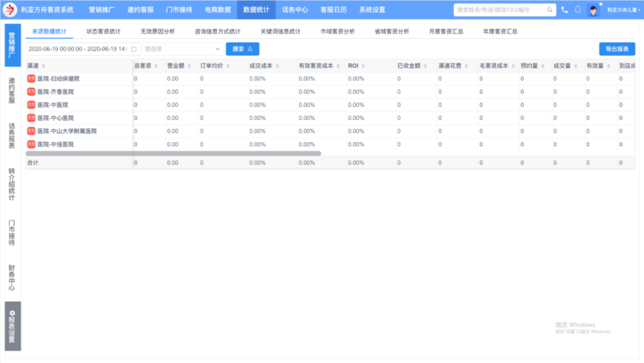
Task: Click the calendar icon in date range field
Action: (x=134, y=49)
